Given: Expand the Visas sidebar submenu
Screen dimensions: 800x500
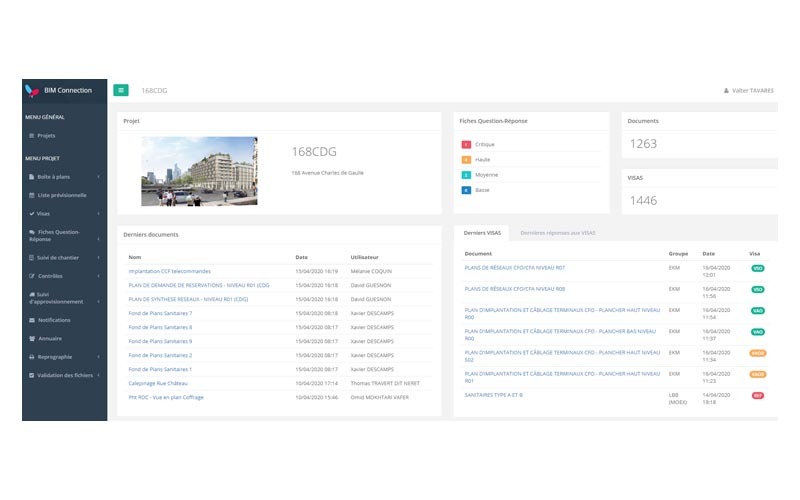Looking at the screenshot, I should tap(98, 214).
